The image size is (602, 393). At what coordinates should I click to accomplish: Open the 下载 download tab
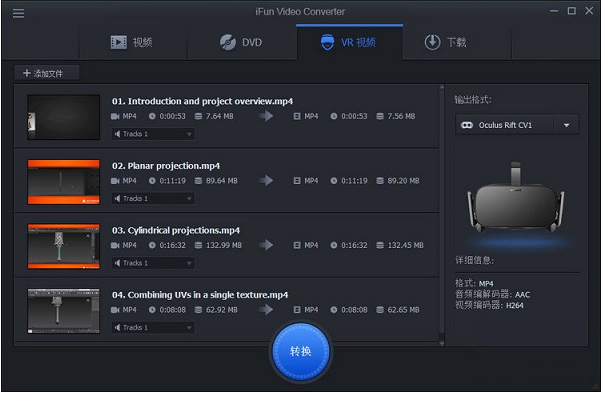[x=457, y=42]
